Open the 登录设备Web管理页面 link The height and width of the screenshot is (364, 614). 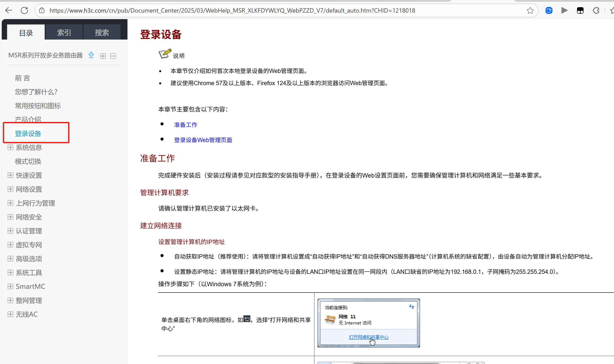pyautogui.click(x=203, y=140)
